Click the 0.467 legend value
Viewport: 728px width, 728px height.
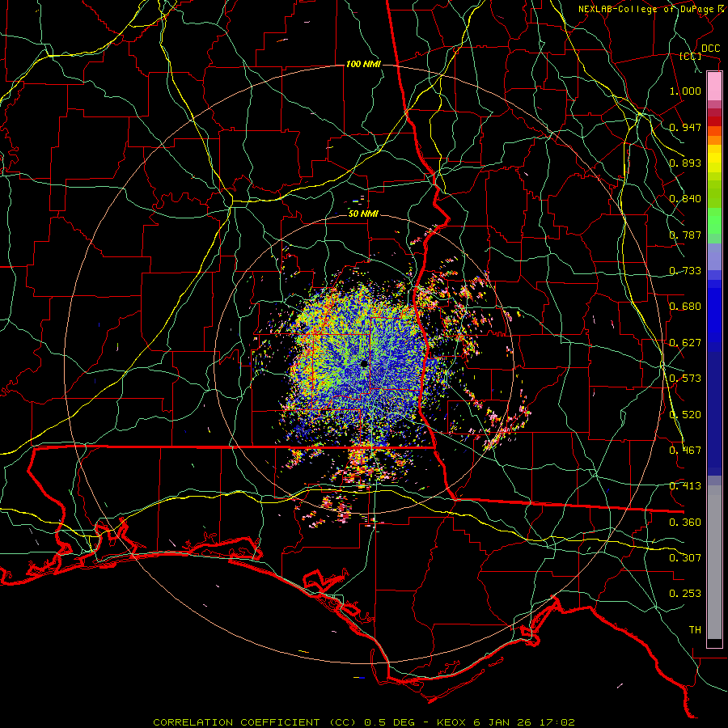(x=685, y=451)
